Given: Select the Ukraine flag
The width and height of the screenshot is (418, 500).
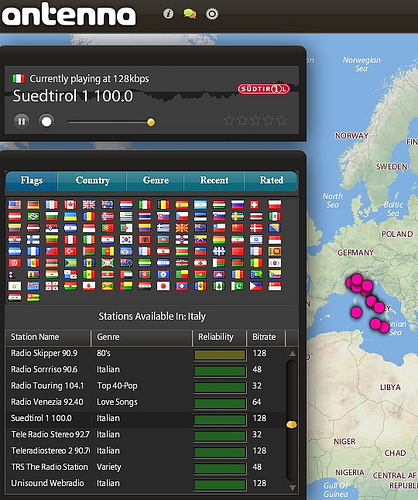Looking at the screenshot, I should (x=70, y=216).
